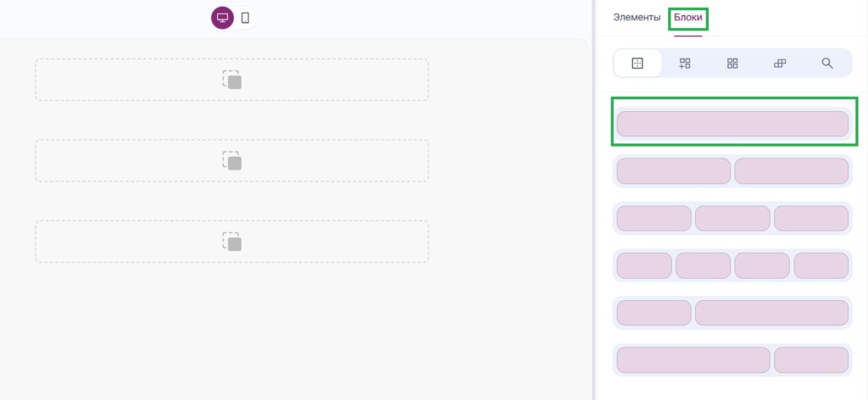Choose the single-column block layout

point(732,124)
